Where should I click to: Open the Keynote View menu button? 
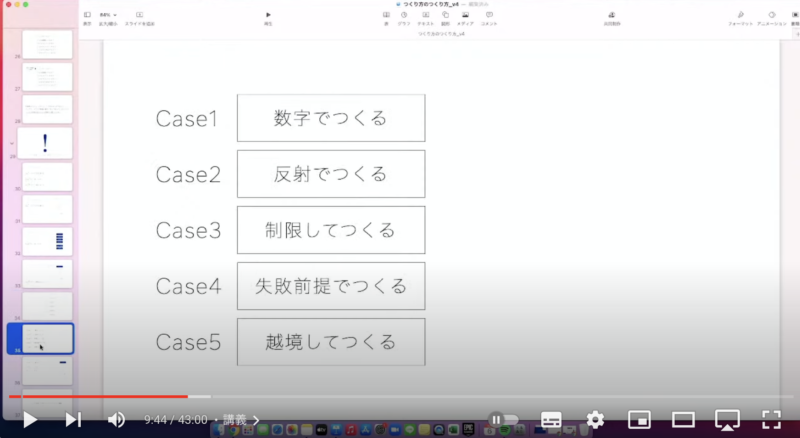[87, 17]
